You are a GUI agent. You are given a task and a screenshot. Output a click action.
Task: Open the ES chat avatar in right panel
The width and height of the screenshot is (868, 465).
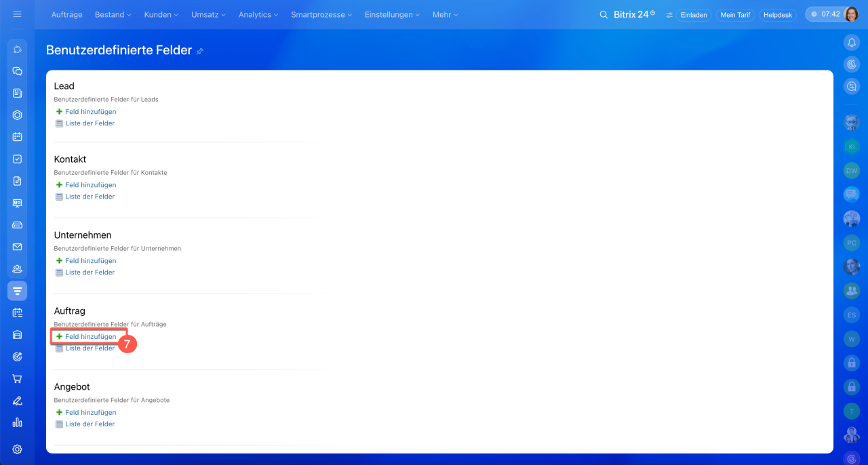click(x=852, y=315)
